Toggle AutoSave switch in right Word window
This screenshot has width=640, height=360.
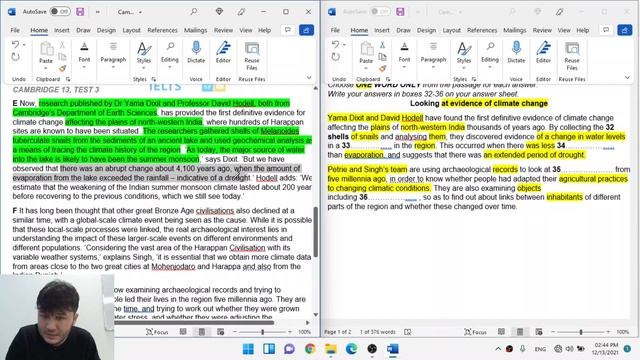tap(380, 11)
